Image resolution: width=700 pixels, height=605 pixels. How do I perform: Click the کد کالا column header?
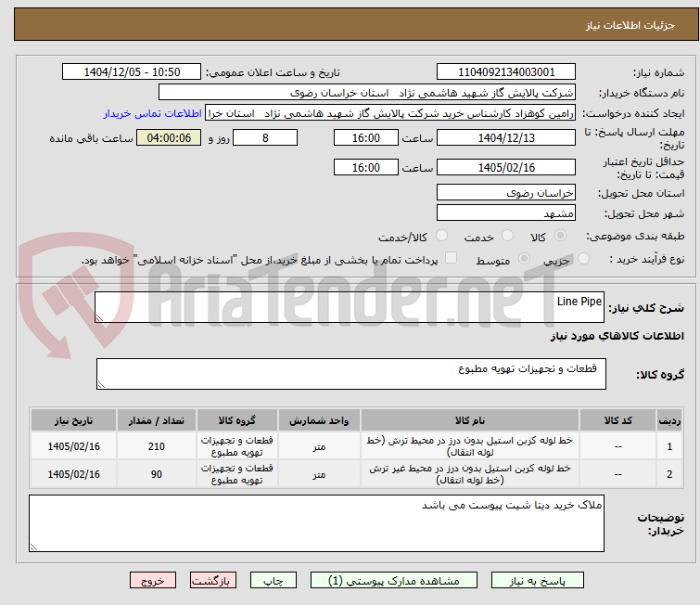point(617,420)
